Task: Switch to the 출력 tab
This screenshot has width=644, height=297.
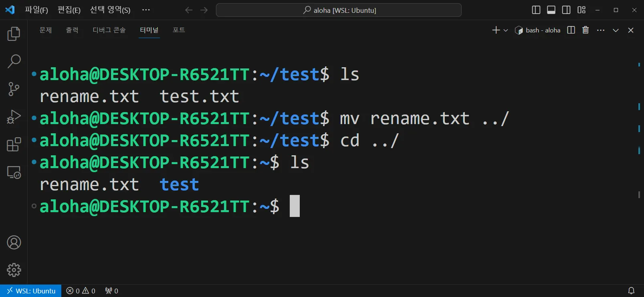Action: pos(72,30)
